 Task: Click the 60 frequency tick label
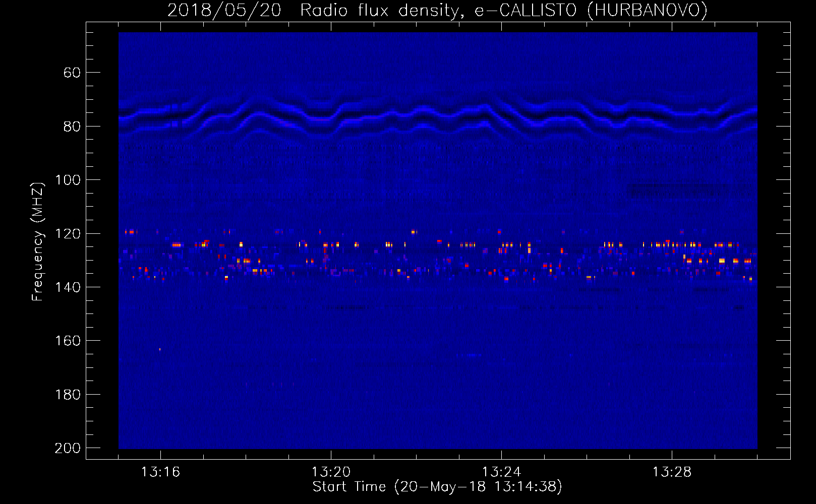(72, 73)
